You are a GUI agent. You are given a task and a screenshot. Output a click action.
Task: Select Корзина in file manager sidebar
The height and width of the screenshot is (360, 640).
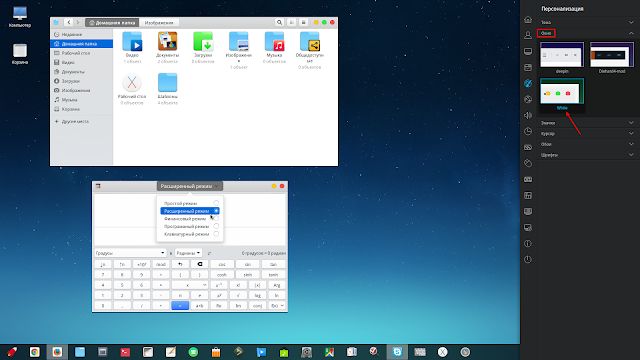82,109
